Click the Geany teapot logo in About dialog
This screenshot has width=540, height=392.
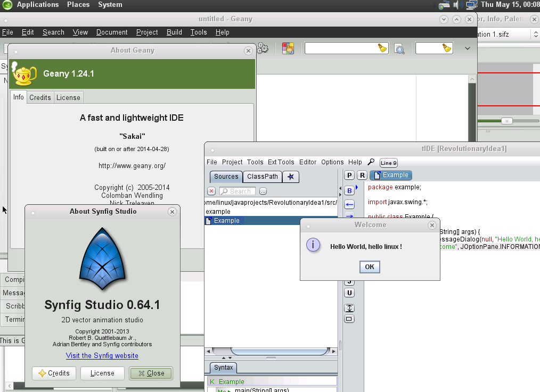(23, 73)
